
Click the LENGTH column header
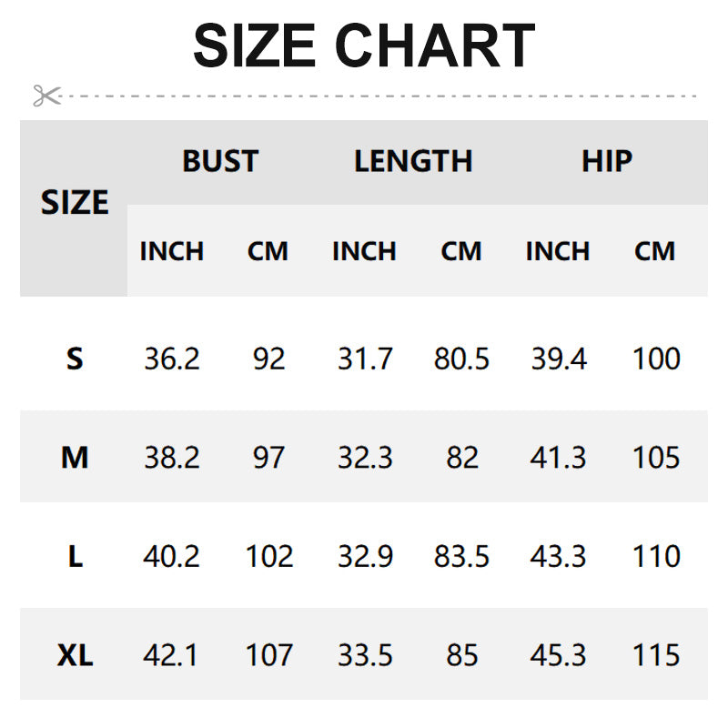(x=413, y=161)
